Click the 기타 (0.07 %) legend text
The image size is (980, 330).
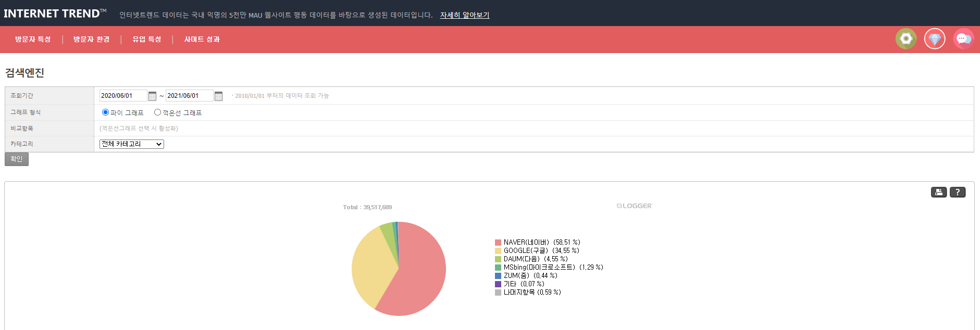[x=524, y=284]
